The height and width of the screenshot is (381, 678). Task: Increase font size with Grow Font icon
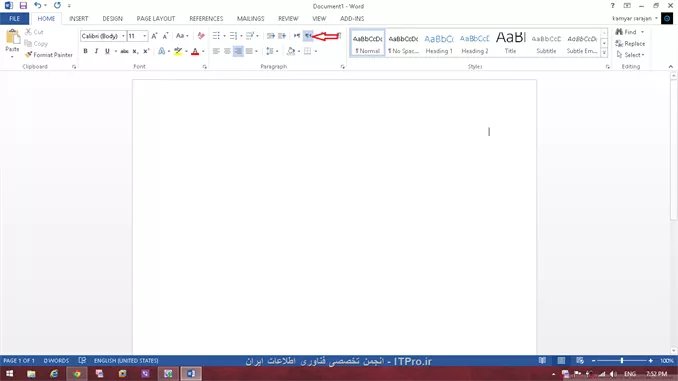tap(154, 36)
